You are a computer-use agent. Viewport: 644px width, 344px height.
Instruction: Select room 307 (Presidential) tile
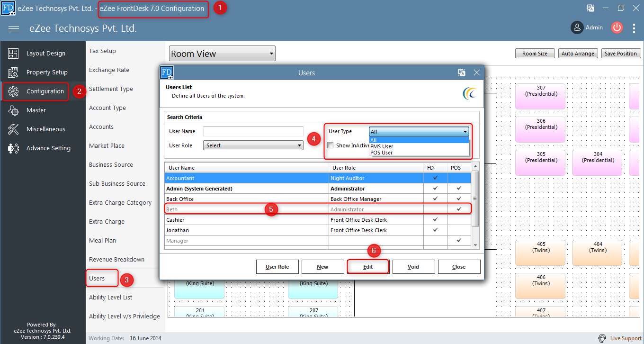tap(541, 96)
